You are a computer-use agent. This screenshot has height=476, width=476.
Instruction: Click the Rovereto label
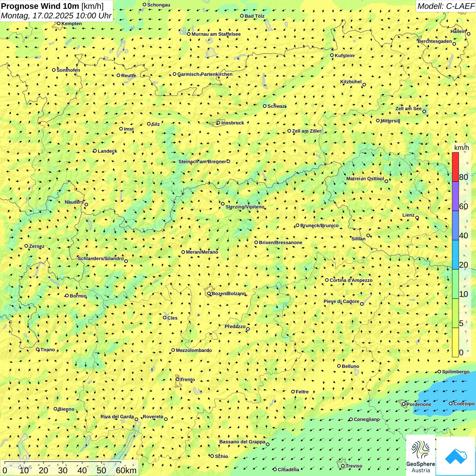point(153,417)
